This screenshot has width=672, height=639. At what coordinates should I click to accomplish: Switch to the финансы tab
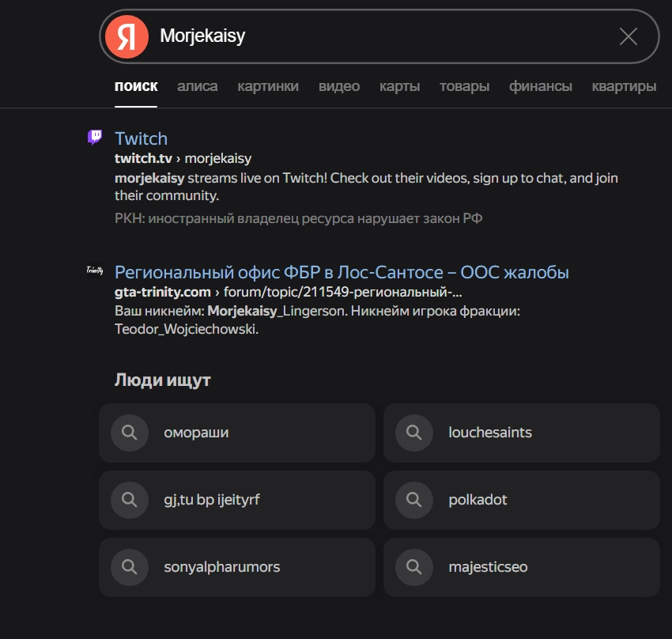point(541,86)
